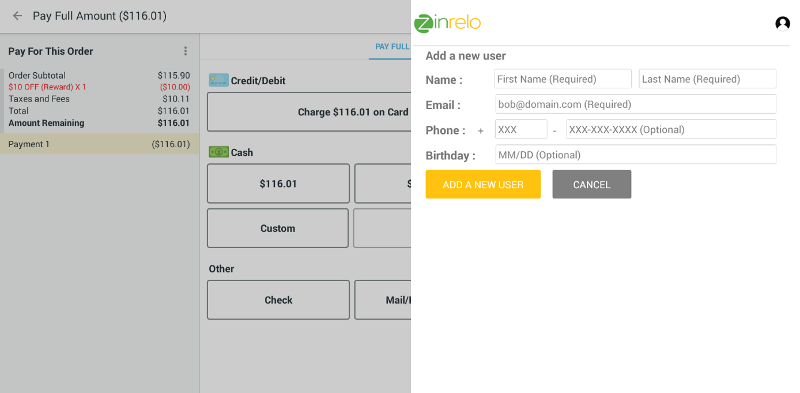
Task: Click the Zinrelo logo
Action: [x=447, y=23]
